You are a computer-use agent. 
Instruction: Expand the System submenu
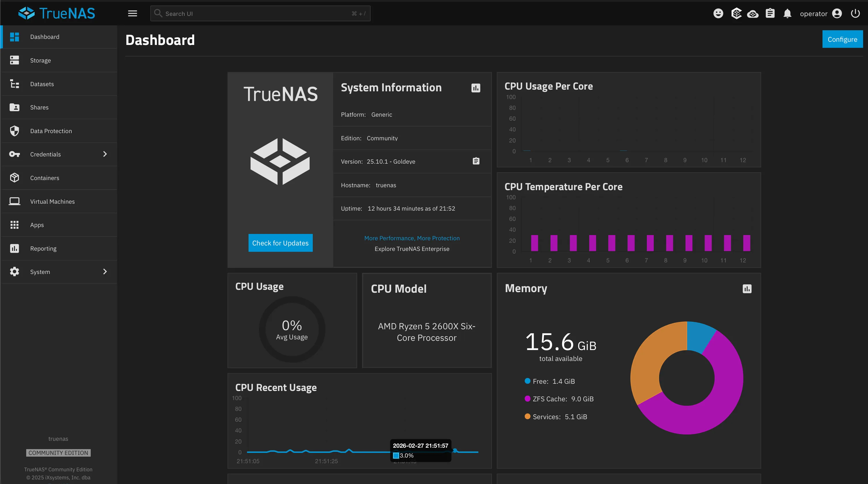pyautogui.click(x=105, y=272)
